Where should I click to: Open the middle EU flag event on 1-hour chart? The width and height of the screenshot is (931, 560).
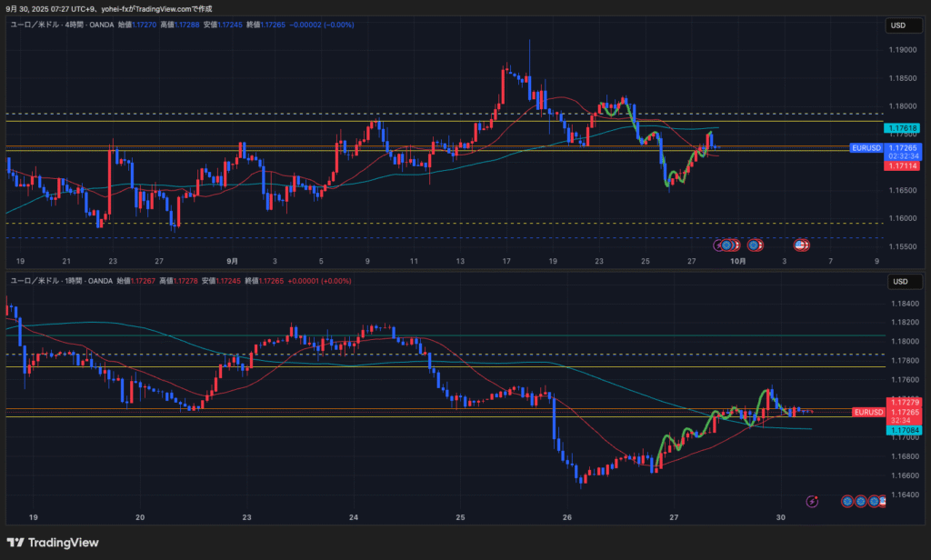(861, 501)
